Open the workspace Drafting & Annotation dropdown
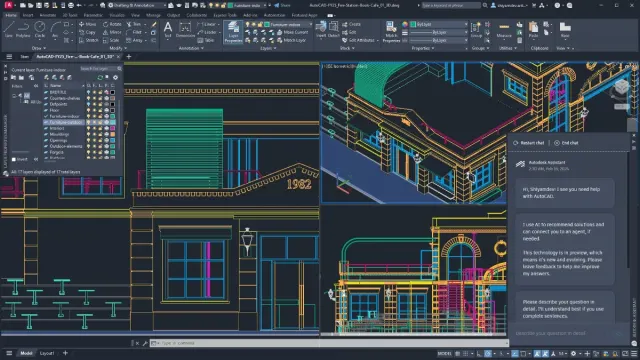The width and height of the screenshot is (640, 360). point(136,5)
